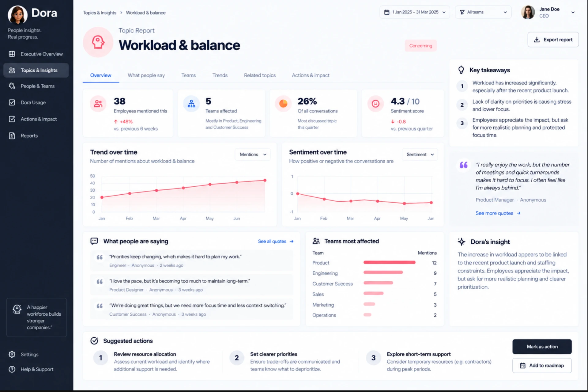Click the Topics & Insights breadcrumb
The image size is (588, 392).
click(100, 13)
